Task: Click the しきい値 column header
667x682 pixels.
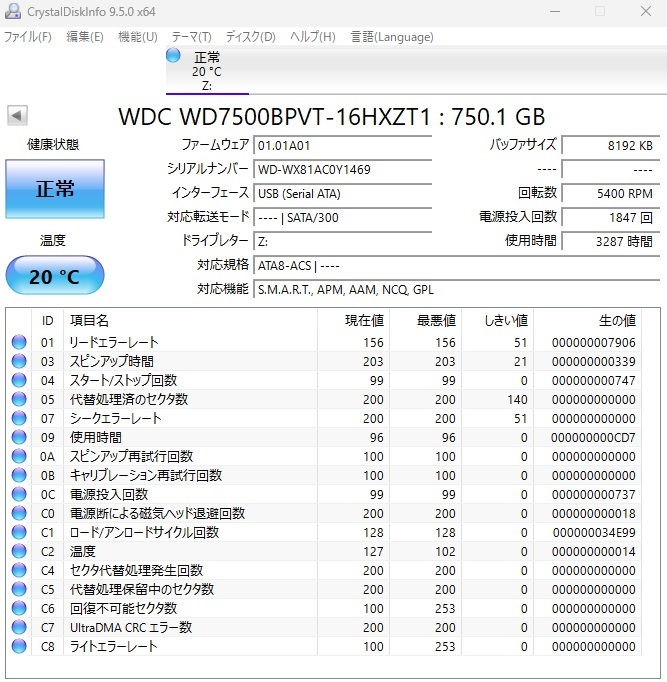Action: (498, 321)
